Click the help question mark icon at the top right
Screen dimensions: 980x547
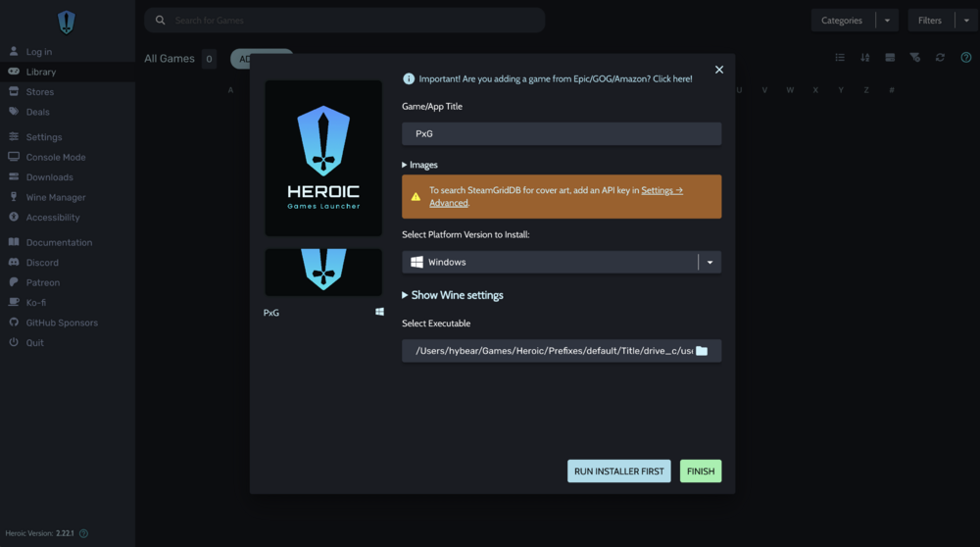click(x=966, y=58)
